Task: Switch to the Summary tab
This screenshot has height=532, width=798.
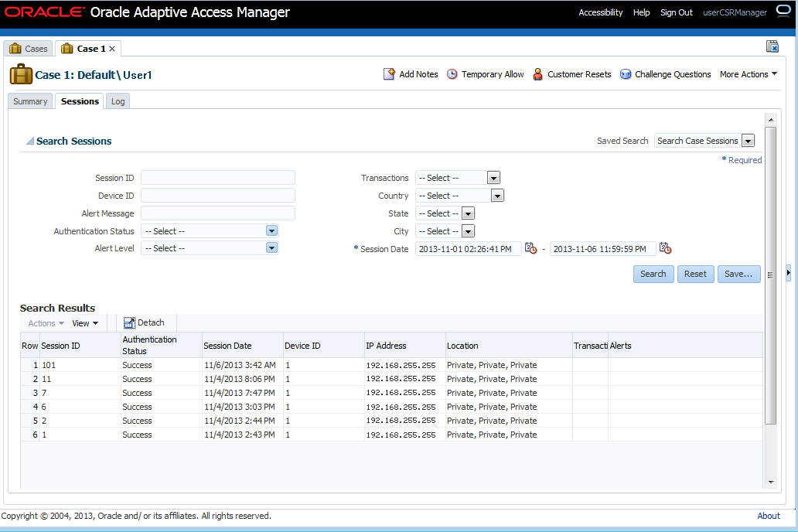Action: (30, 101)
